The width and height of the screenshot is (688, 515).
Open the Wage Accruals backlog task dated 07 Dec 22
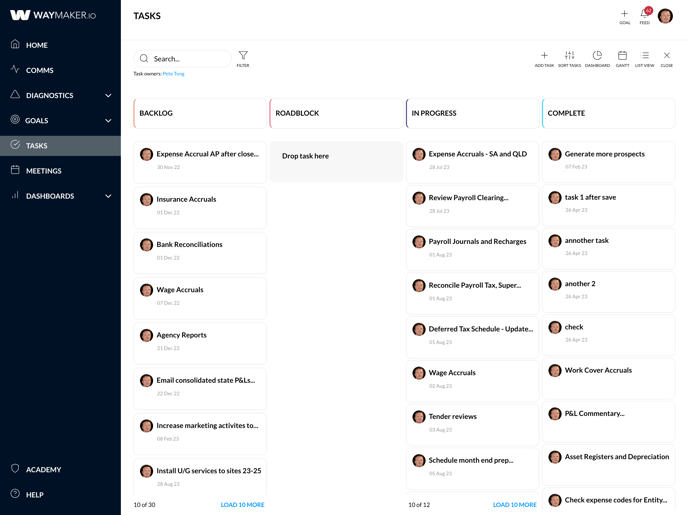(x=200, y=298)
